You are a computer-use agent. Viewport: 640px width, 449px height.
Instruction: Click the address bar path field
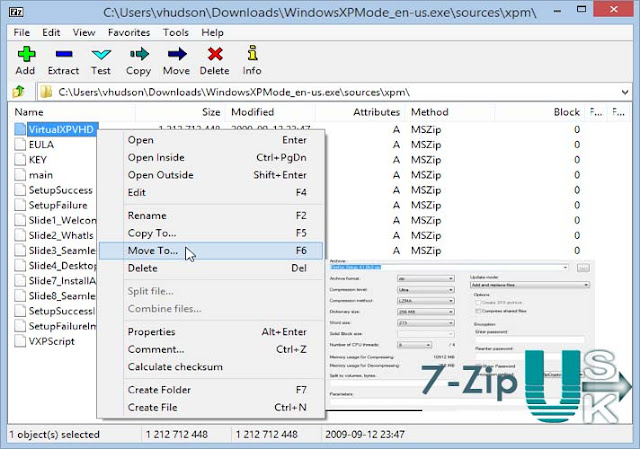(x=335, y=92)
